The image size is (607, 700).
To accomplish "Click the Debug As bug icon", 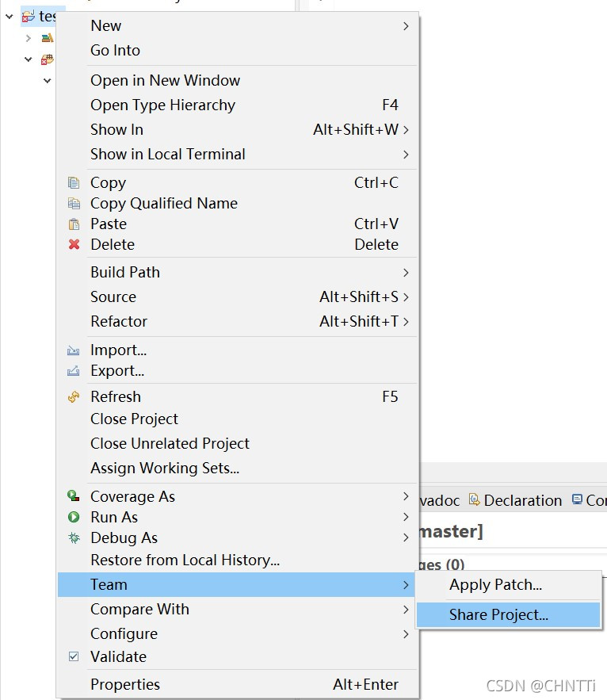I will (x=74, y=538).
